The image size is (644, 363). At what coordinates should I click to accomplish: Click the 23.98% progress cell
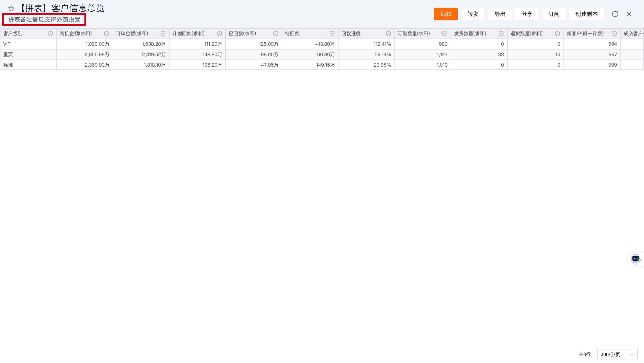click(366, 65)
